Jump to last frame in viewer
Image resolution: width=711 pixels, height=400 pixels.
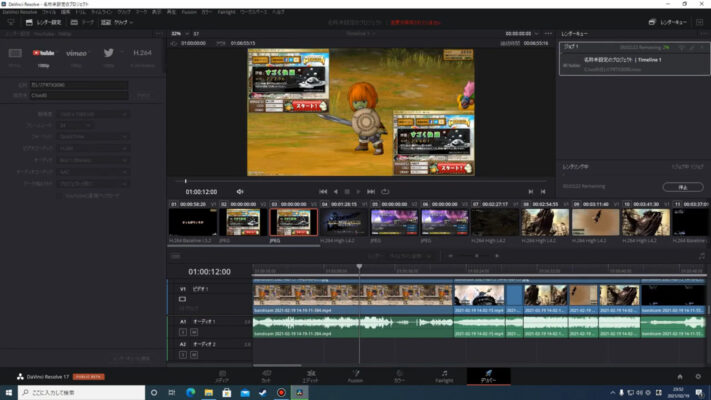click(371, 192)
